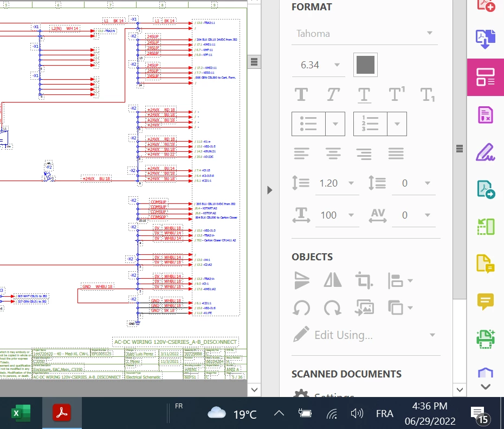504x429 pixels.
Task: Rotate object counterclockwise
Action: point(301,308)
